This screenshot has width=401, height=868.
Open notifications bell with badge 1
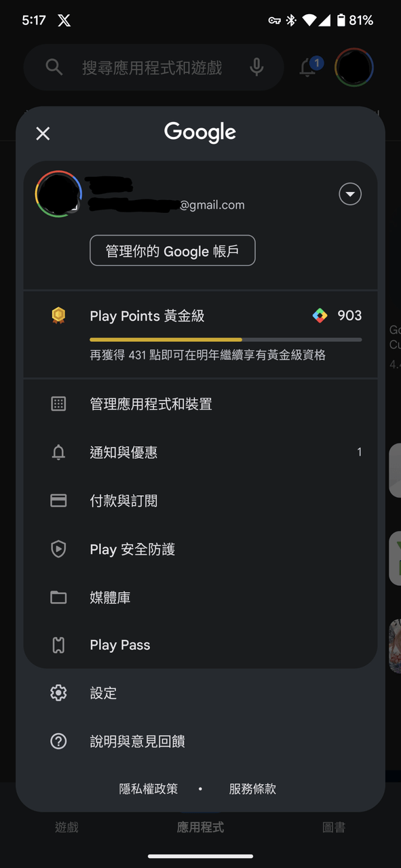tap(307, 67)
